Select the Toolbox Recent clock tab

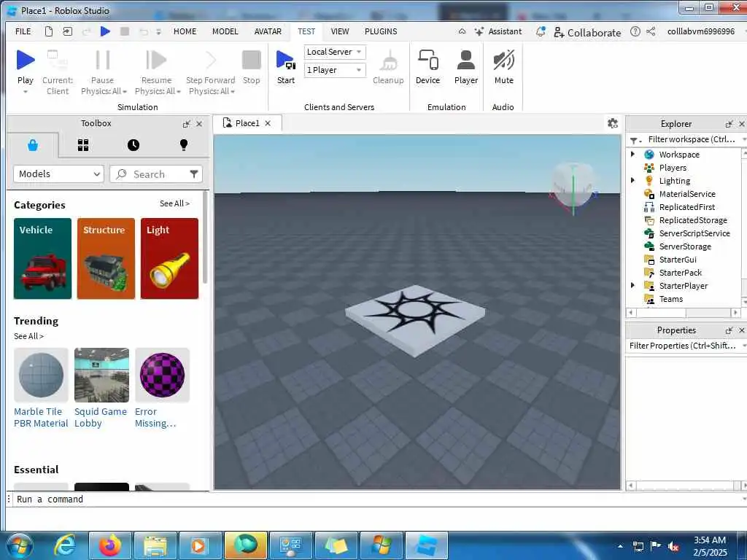(x=133, y=145)
